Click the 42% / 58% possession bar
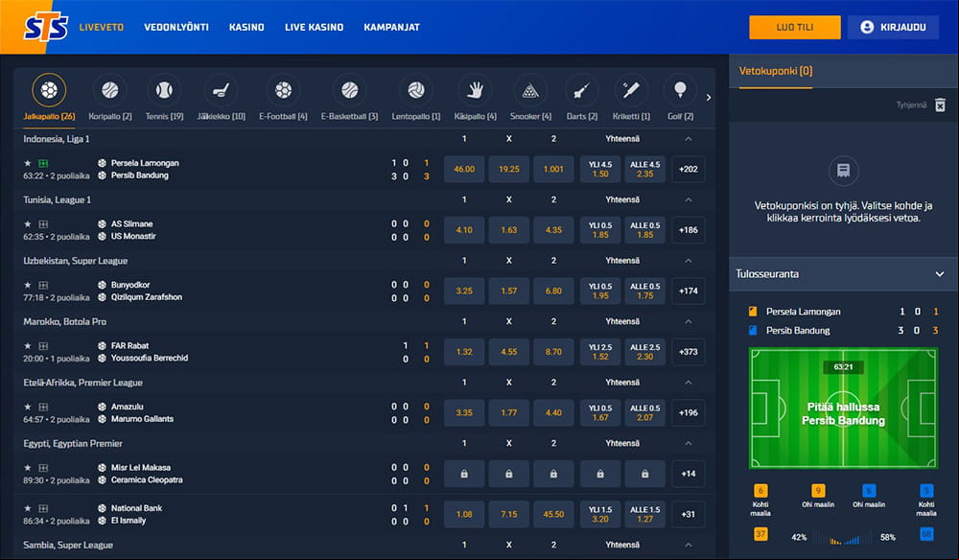Viewport: 959px width, 560px height. click(x=843, y=538)
